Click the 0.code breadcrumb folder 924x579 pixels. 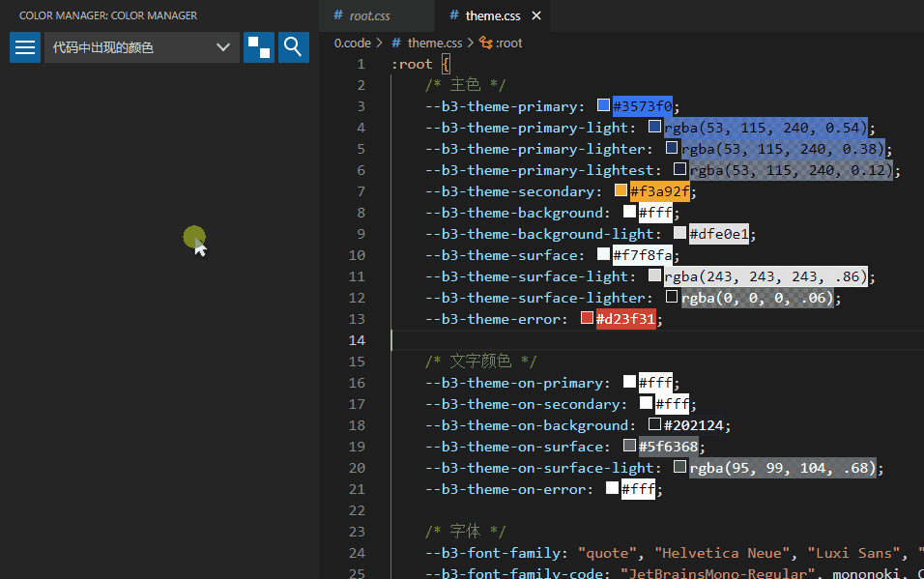353,43
